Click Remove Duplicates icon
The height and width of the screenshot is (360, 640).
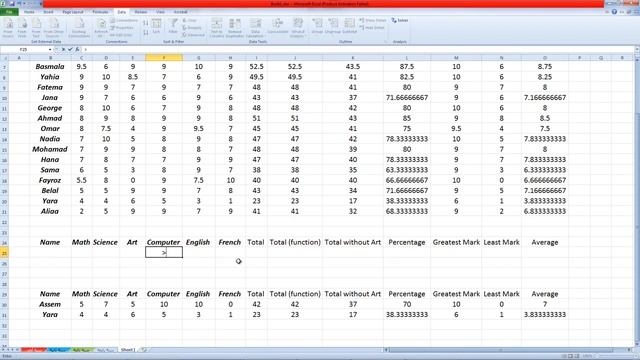tap(235, 28)
